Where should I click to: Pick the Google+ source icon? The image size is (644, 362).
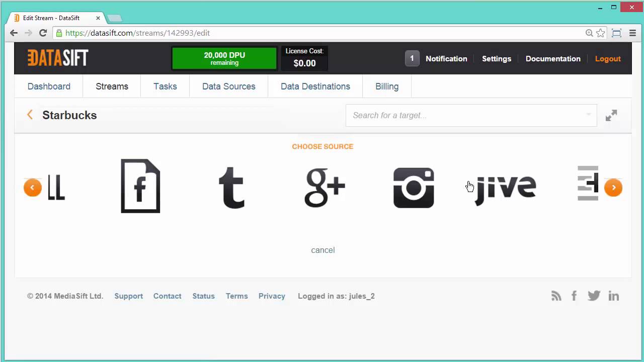click(325, 188)
